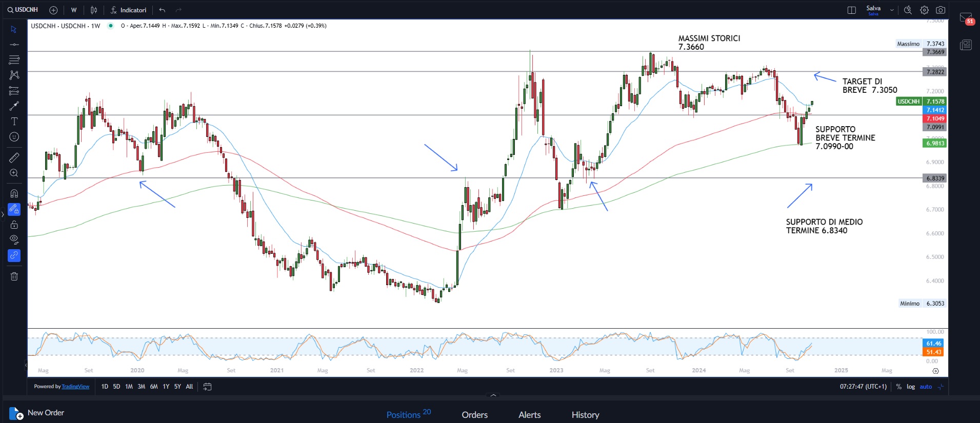Select the trend line drawing tool
Viewport: 980px width, 423px height.
14,45
